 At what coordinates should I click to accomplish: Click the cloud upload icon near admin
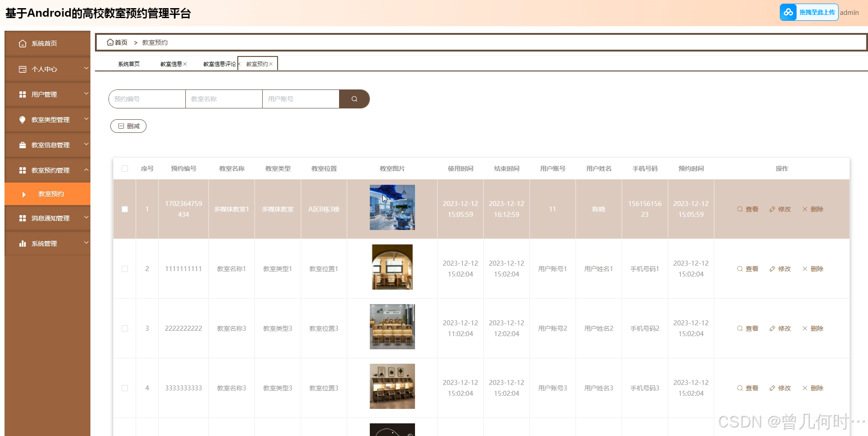click(788, 12)
